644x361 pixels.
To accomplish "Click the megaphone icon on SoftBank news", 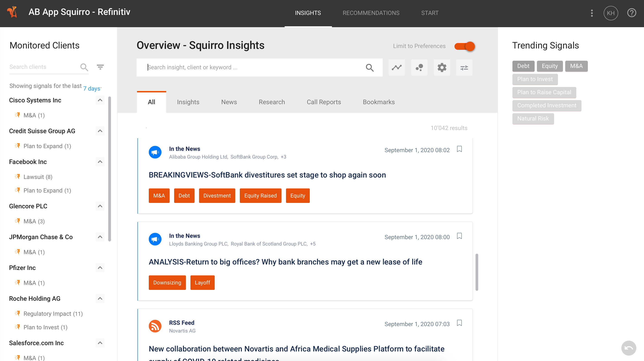I will 155,152.
